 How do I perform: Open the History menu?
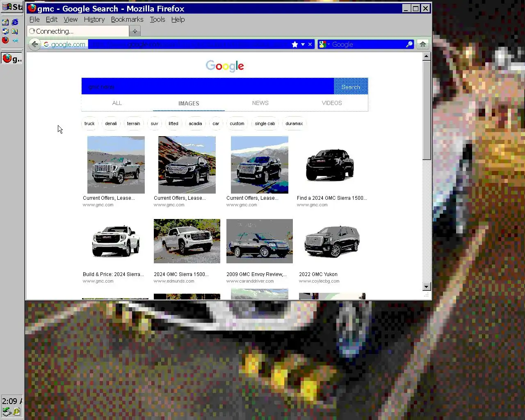pyautogui.click(x=94, y=19)
